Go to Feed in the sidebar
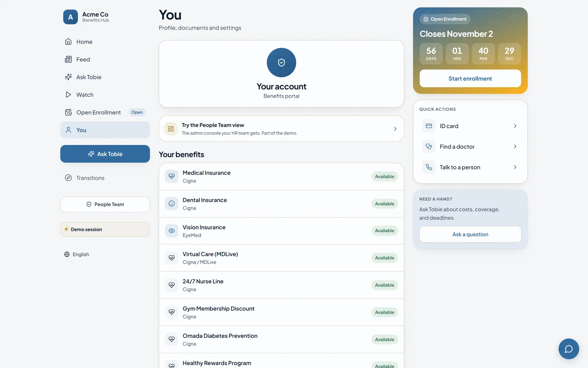 (x=105, y=59)
